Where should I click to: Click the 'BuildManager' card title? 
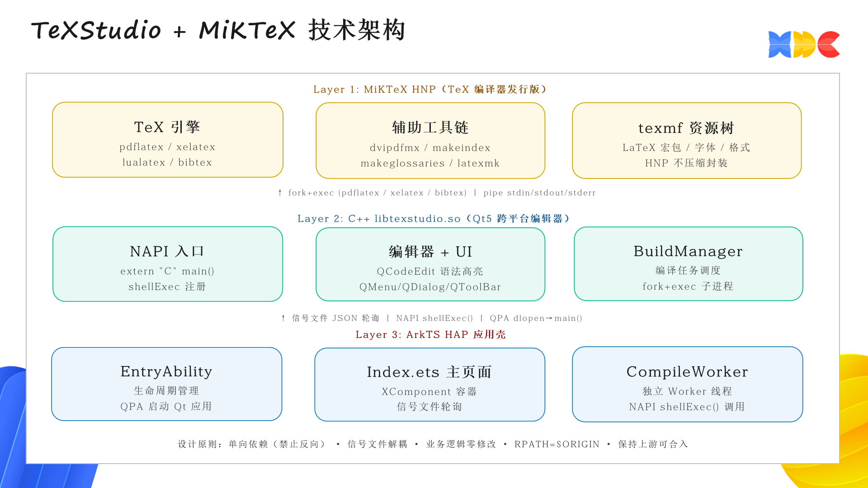click(688, 251)
